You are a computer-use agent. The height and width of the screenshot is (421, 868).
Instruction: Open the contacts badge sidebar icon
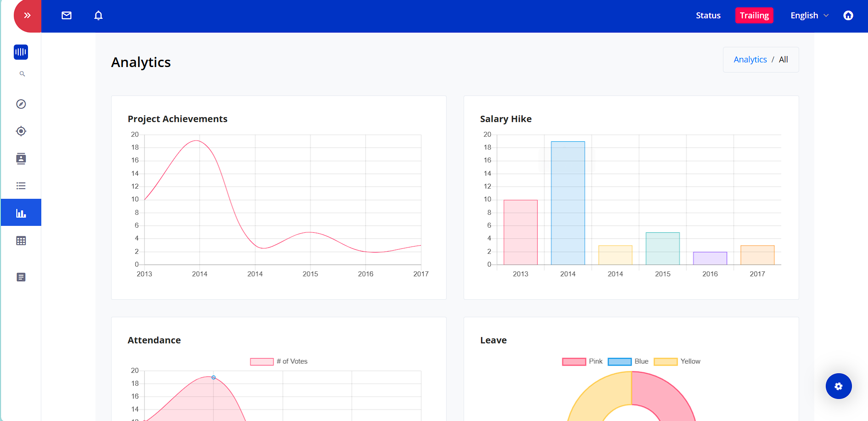tap(21, 159)
